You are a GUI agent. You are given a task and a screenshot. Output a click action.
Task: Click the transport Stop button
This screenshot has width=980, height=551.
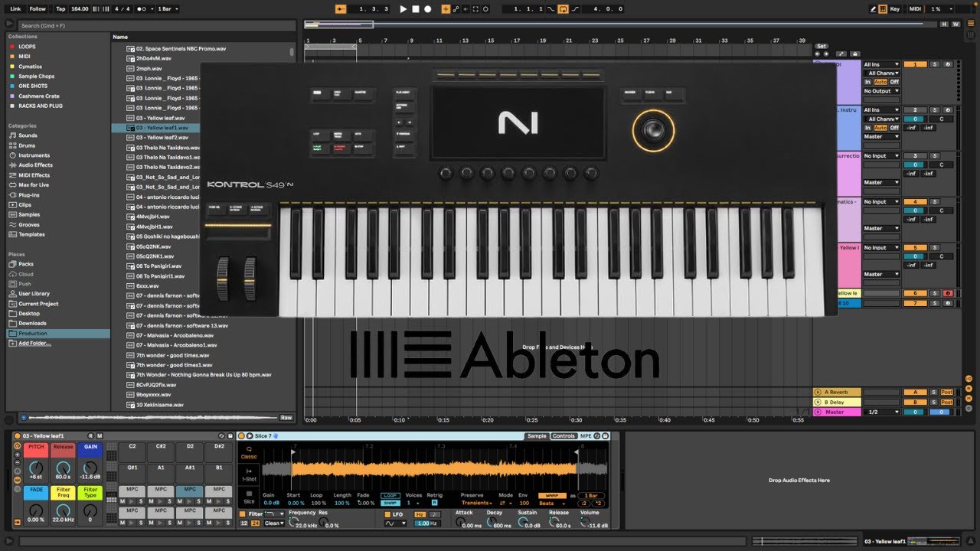pyautogui.click(x=416, y=9)
